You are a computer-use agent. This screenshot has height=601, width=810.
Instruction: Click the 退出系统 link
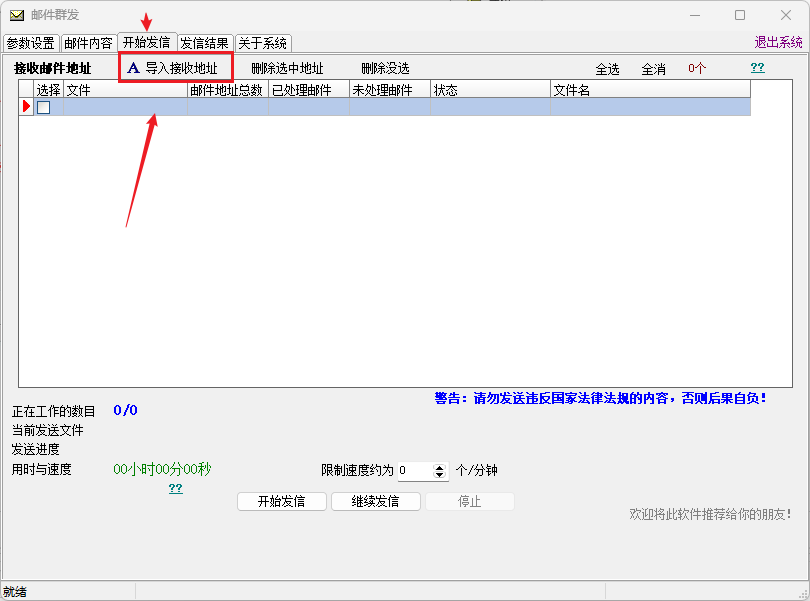click(x=778, y=42)
